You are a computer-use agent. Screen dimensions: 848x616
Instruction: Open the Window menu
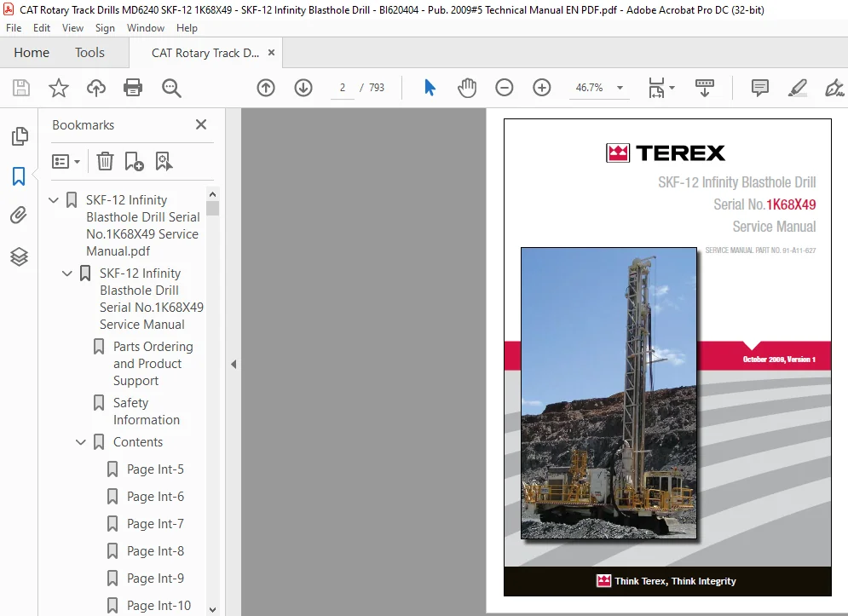point(146,28)
